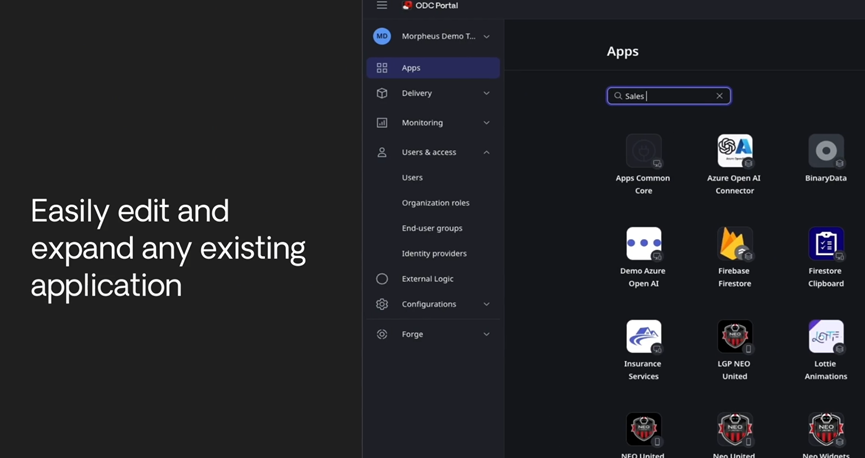Select the Apps menu item
The image size is (865, 458).
pos(433,68)
